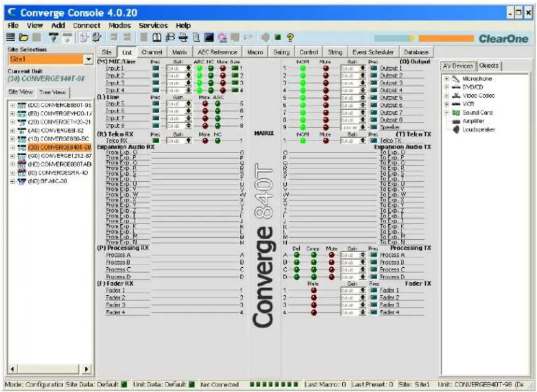Click the tree panel horizontal scrollbar right arrow
537x392 pixels.
(x=86, y=369)
